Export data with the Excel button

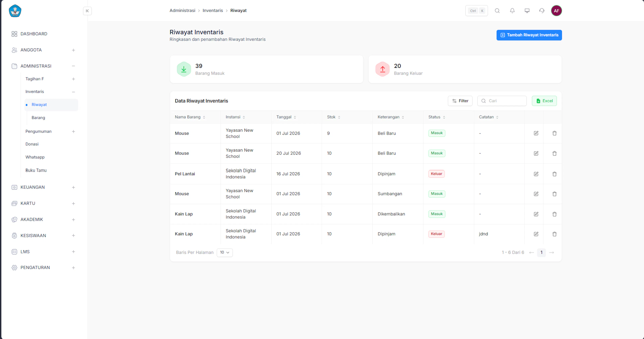pos(544,101)
